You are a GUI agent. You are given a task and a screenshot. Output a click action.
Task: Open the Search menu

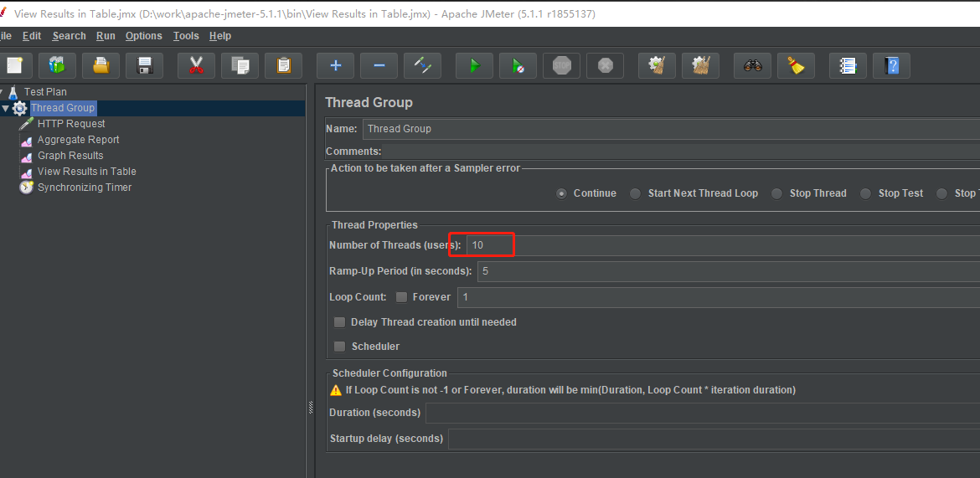70,36
